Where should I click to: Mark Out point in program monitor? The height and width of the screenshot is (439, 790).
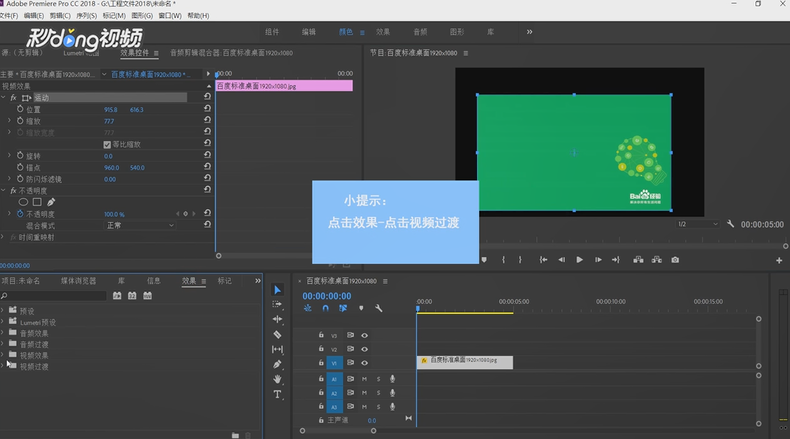(x=520, y=260)
